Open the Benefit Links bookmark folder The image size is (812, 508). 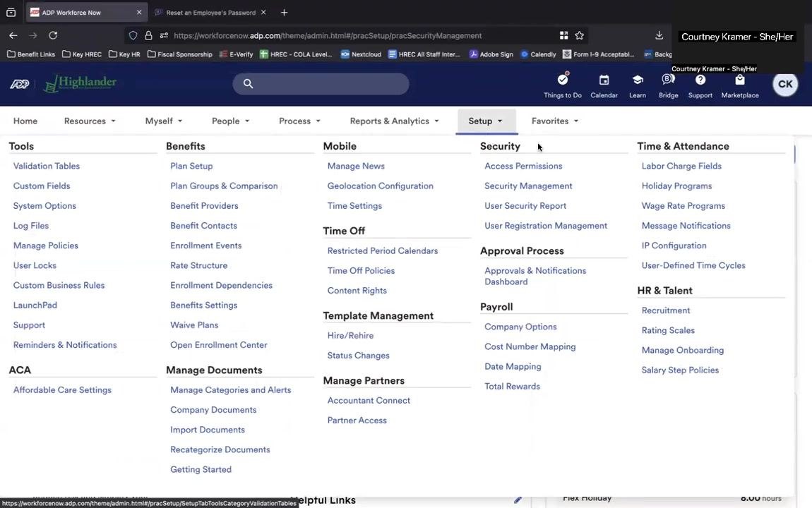point(30,54)
